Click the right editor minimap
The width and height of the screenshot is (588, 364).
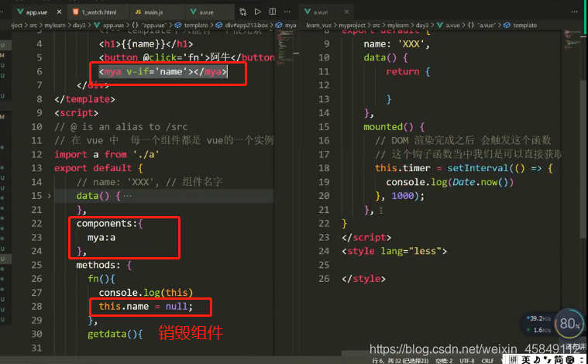tap(572, 40)
